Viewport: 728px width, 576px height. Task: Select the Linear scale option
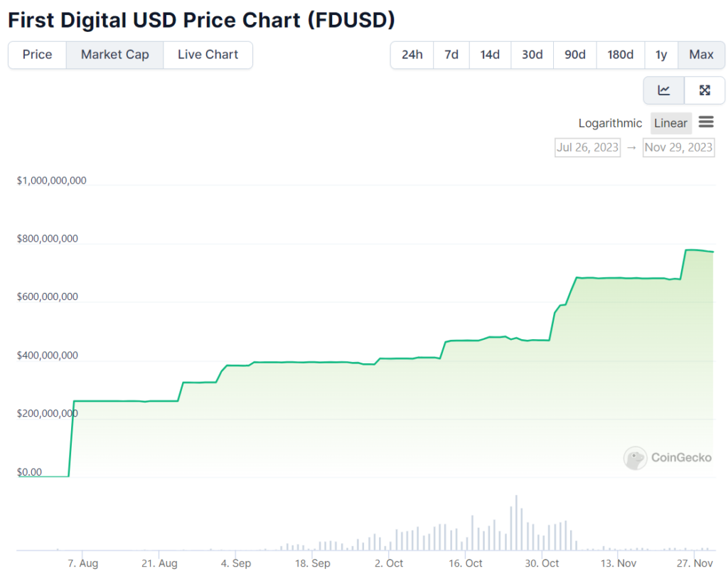tap(670, 123)
